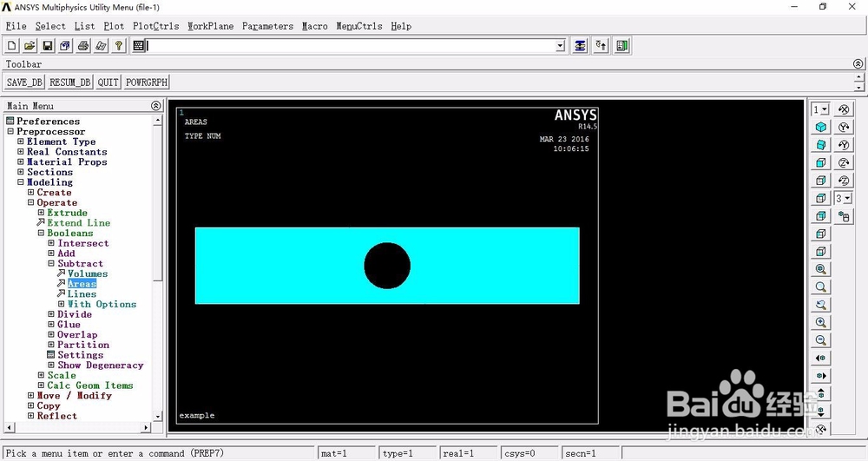Image resolution: width=868 pixels, height=461 pixels.
Task: Click Glue under Booleans
Action: pos(69,325)
